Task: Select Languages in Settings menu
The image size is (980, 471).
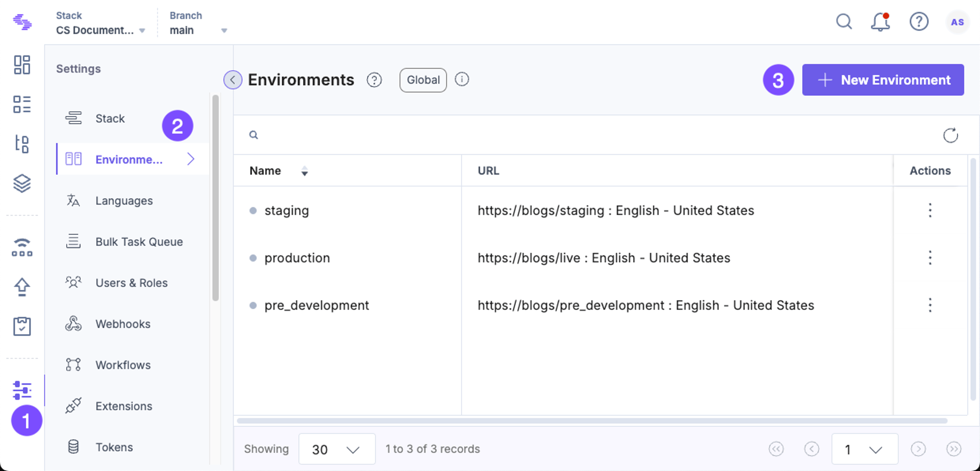Action: [x=132, y=200]
